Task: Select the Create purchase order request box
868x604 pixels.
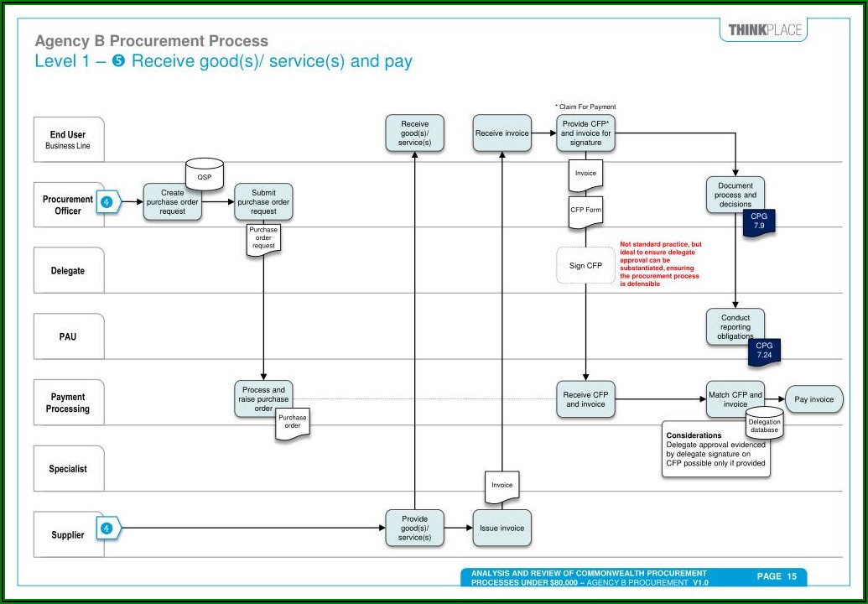Action: coord(172,202)
